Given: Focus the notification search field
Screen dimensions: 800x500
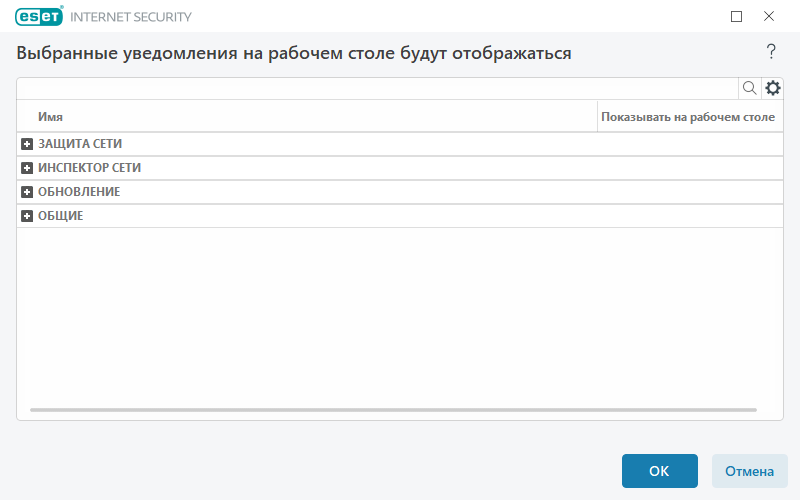Looking at the screenshot, I should pyautogui.click(x=378, y=88).
